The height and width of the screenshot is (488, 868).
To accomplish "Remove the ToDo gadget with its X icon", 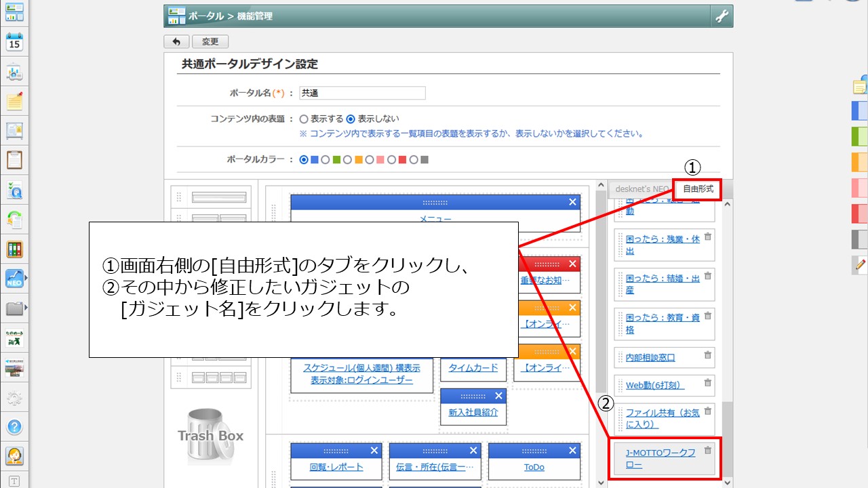I will tap(572, 451).
